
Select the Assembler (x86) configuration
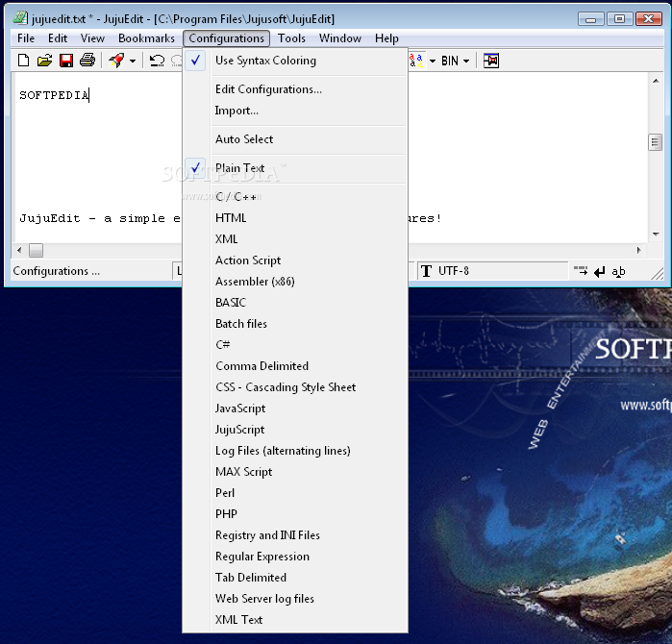pos(295,282)
